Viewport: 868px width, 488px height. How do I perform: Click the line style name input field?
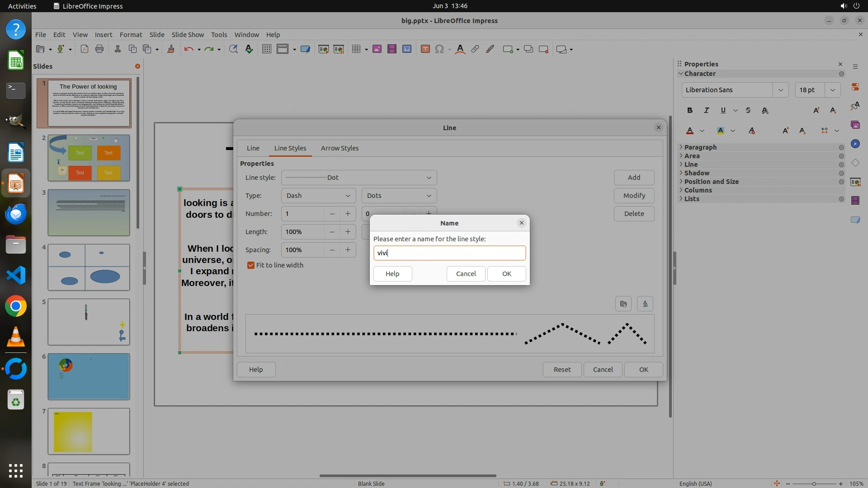(x=449, y=253)
